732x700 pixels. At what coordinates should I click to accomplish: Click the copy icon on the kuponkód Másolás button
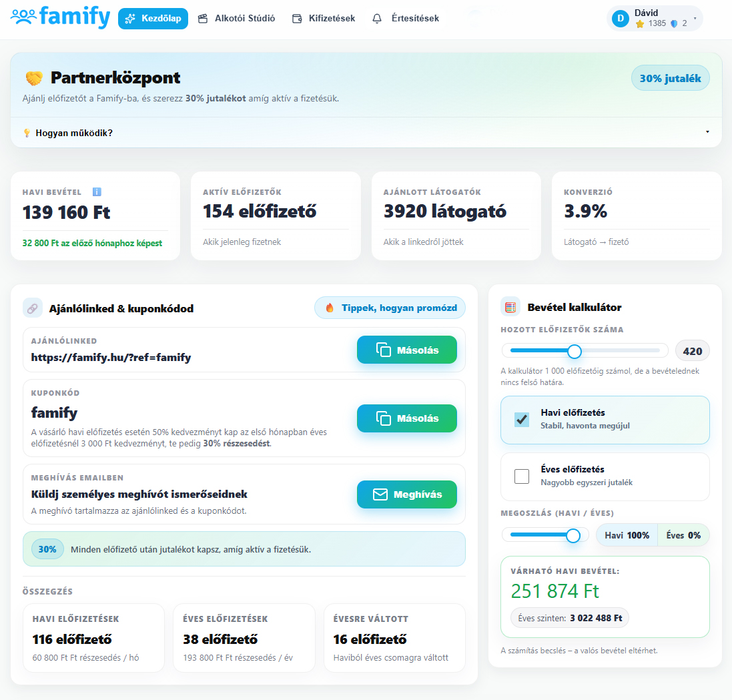(383, 418)
